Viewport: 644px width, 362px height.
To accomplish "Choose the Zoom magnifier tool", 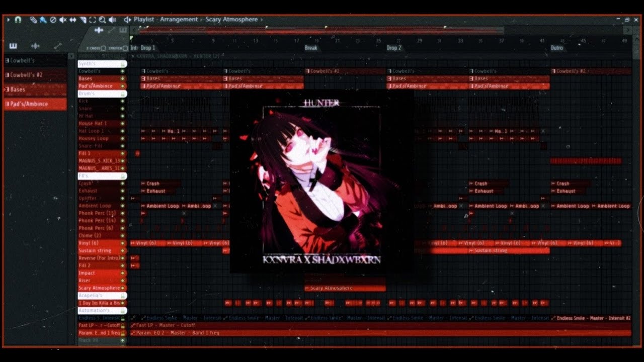I will click(103, 20).
